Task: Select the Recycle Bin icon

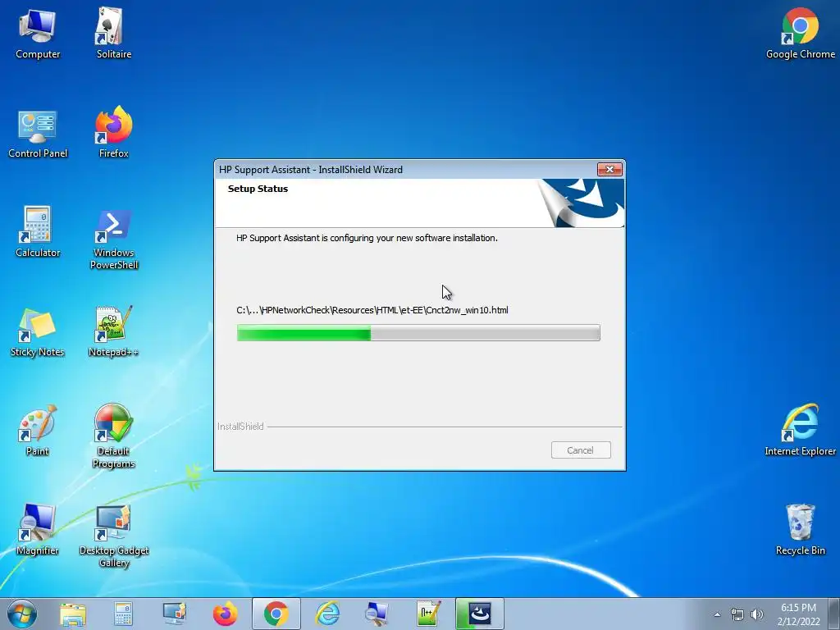Action: click(801, 530)
